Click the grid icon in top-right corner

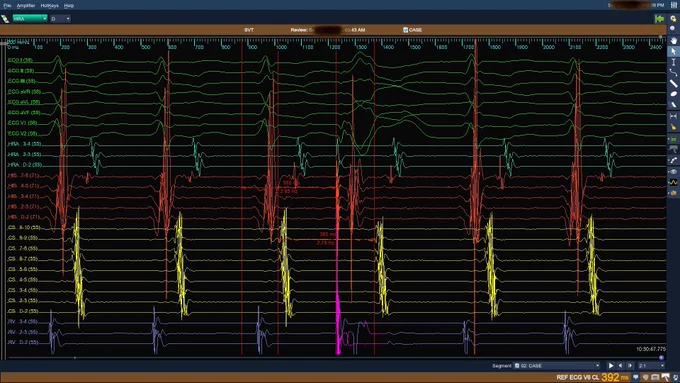674,5
